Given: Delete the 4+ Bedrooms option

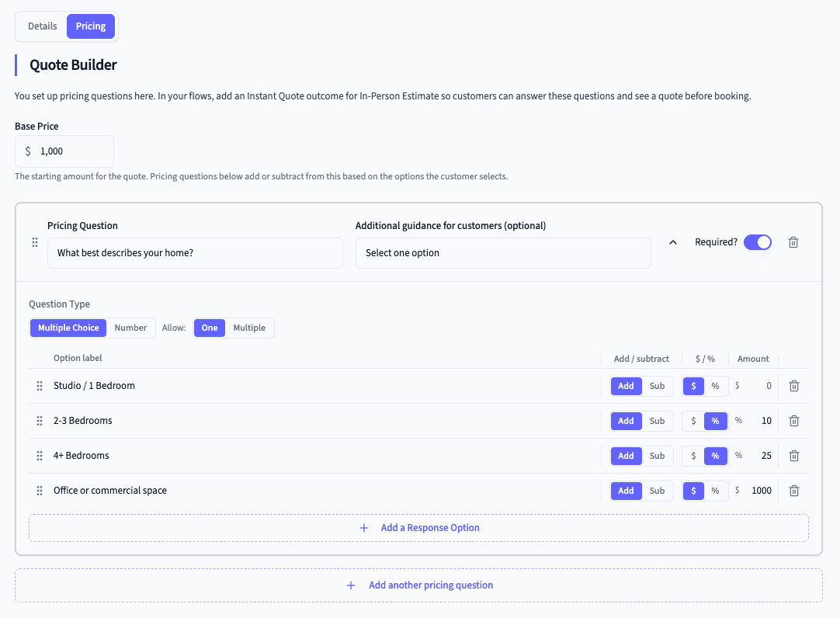Looking at the screenshot, I should [x=793, y=456].
